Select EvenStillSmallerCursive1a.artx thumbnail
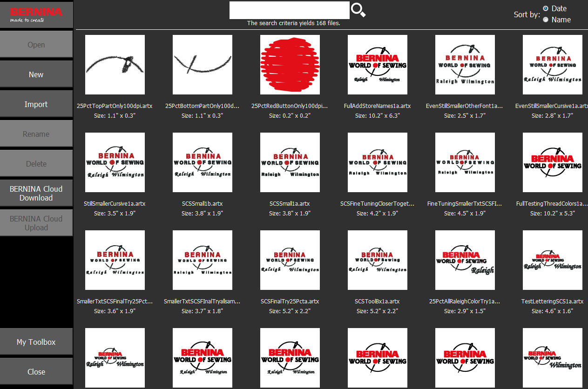588x389 pixels. 553,65
